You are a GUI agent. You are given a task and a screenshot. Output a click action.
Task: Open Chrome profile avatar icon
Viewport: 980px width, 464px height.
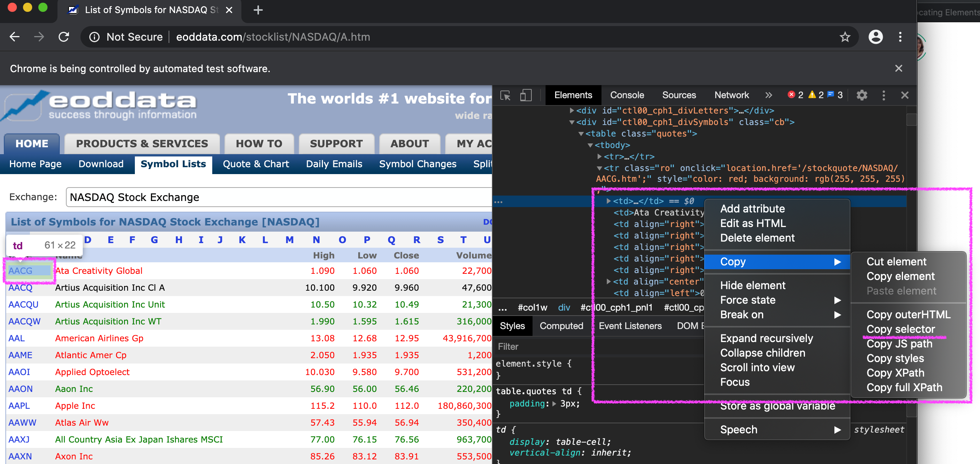pyautogui.click(x=875, y=37)
